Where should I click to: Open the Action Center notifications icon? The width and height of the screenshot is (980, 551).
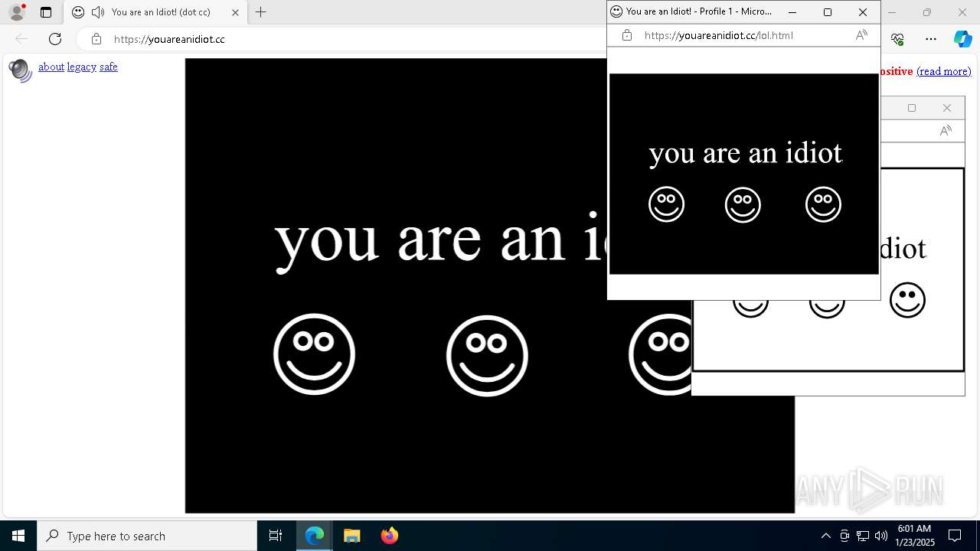click(955, 536)
